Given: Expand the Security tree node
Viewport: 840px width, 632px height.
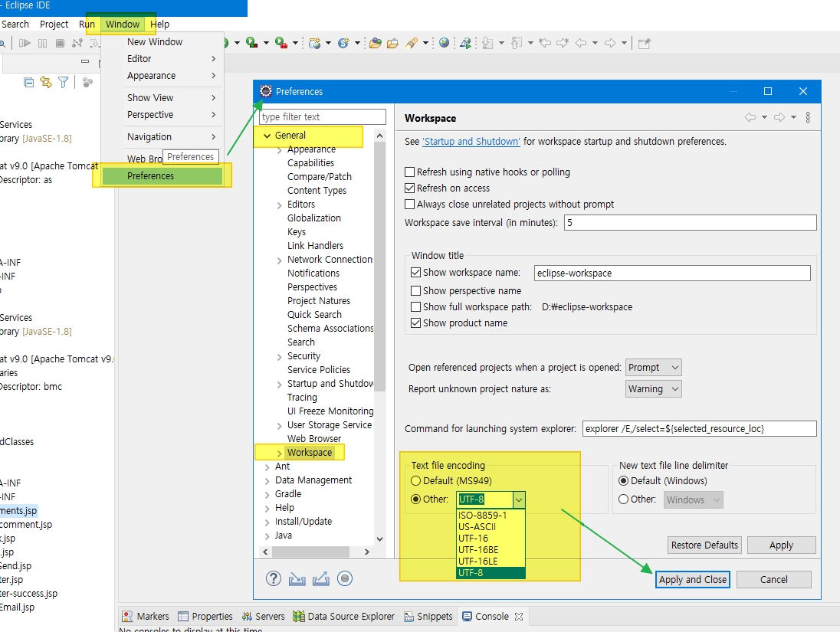Looking at the screenshot, I should [279, 357].
